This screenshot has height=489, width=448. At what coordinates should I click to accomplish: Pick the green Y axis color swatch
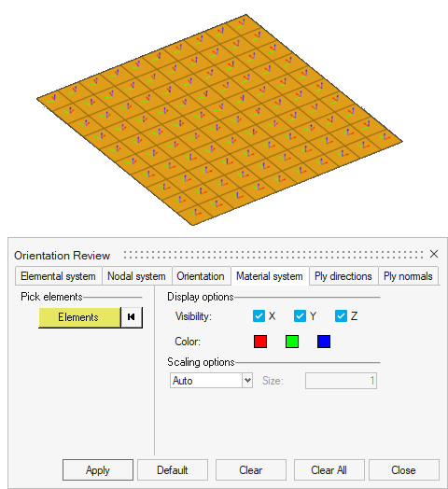[x=292, y=342]
